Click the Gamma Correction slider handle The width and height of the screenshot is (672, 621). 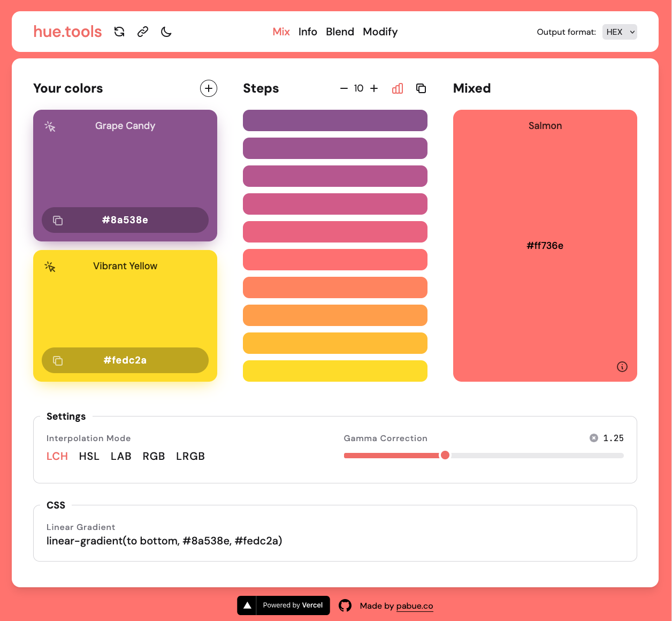tap(445, 455)
